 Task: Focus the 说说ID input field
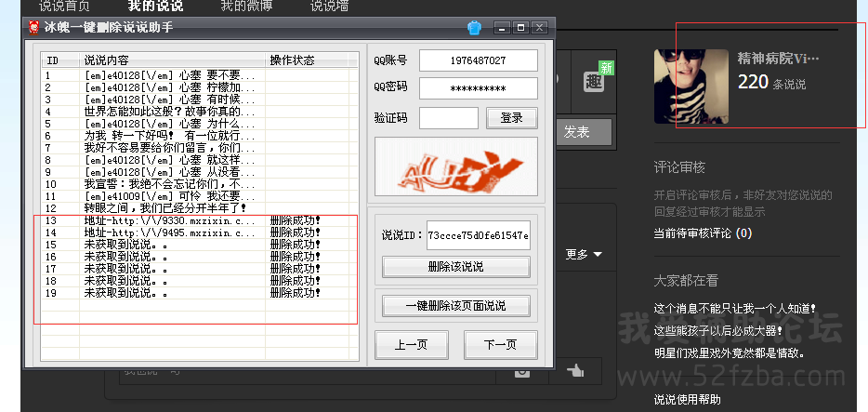point(479,236)
